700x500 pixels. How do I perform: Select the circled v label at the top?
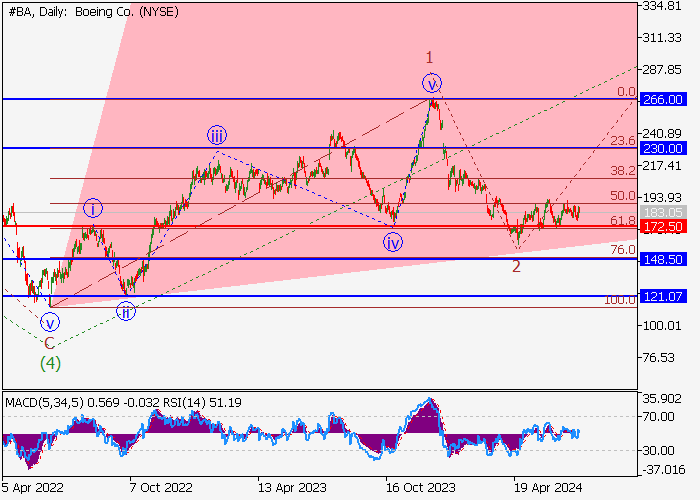432,83
